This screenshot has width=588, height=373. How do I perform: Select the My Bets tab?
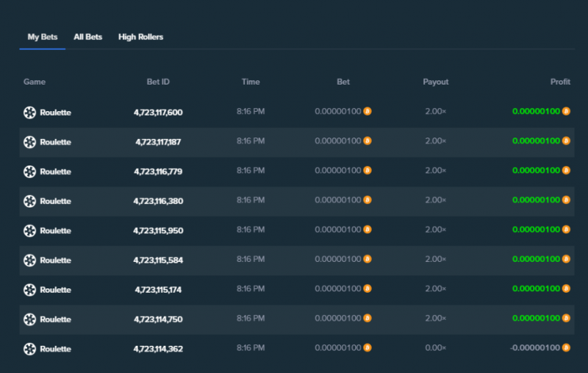click(43, 37)
